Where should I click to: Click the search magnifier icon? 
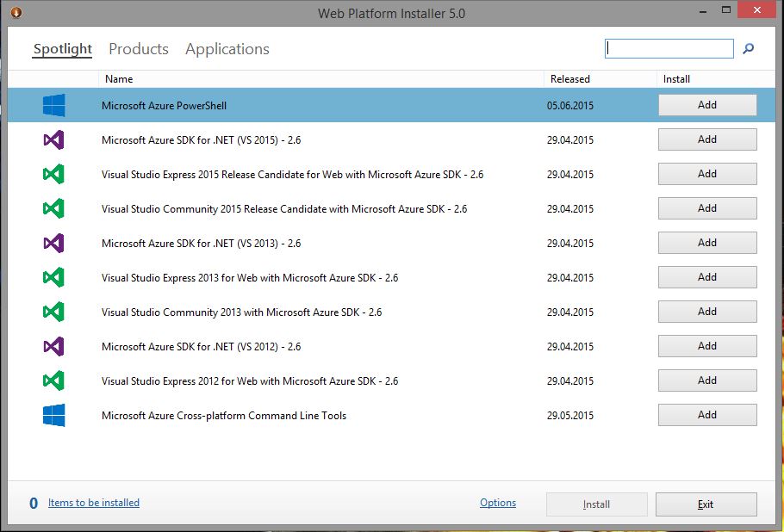point(749,48)
